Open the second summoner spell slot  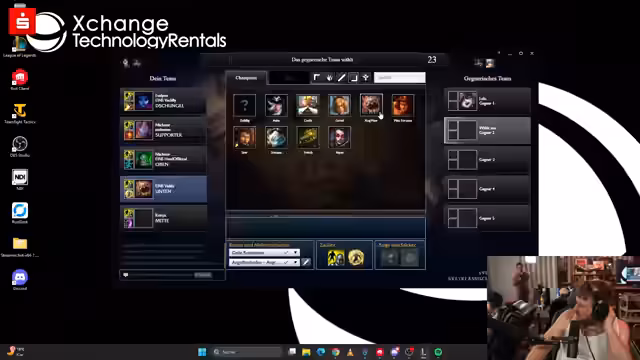tap(356, 258)
